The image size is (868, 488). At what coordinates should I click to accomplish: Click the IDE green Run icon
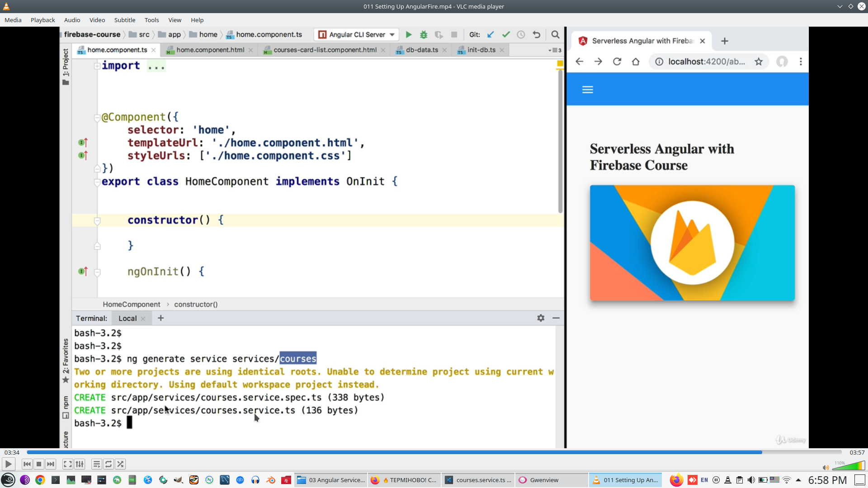[409, 35]
